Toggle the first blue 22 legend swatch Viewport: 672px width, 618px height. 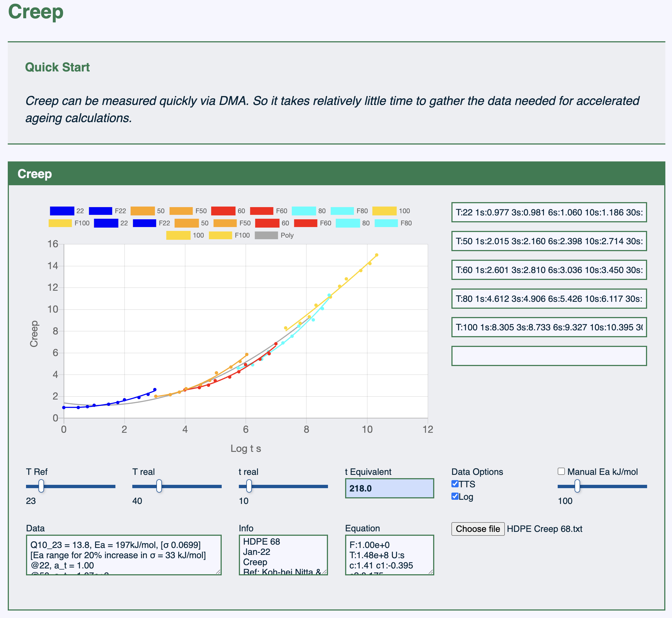(62, 211)
